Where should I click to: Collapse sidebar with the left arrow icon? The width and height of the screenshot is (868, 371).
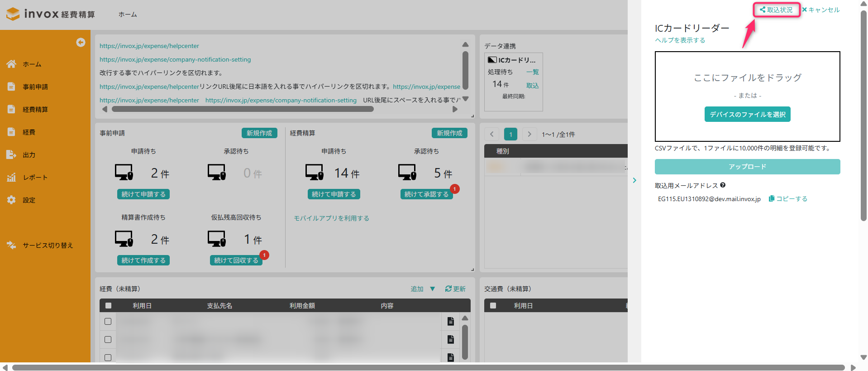(x=81, y=42)
